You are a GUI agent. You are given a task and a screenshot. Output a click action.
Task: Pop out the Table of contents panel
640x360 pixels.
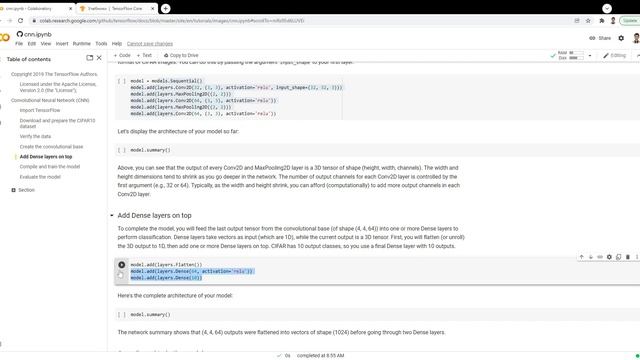click(89, 58)
